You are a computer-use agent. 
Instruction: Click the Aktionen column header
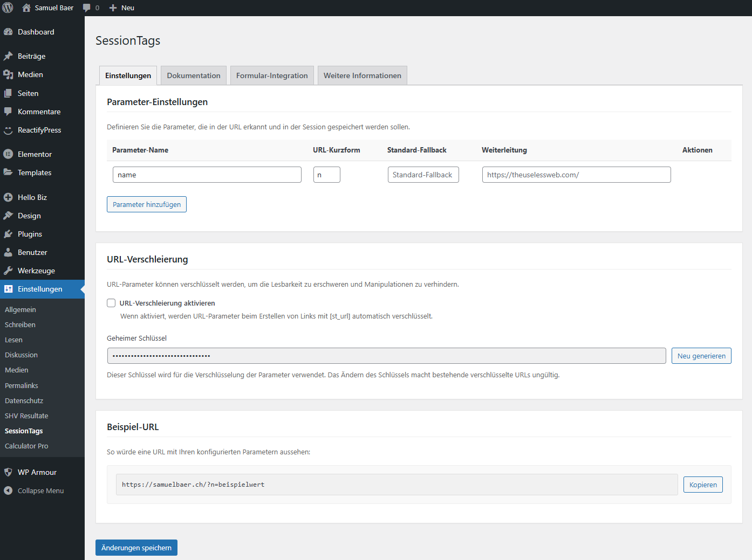[698, 150]
